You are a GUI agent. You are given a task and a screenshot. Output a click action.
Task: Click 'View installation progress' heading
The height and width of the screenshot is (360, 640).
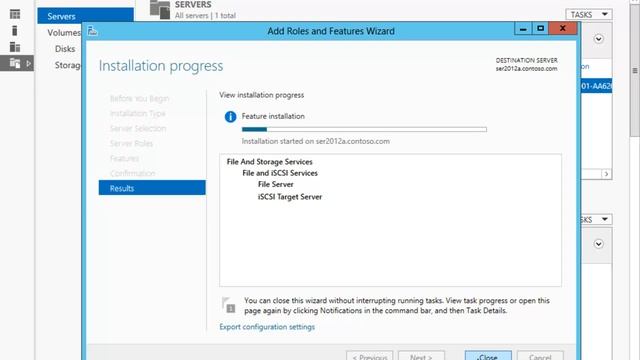click(262, 95)
